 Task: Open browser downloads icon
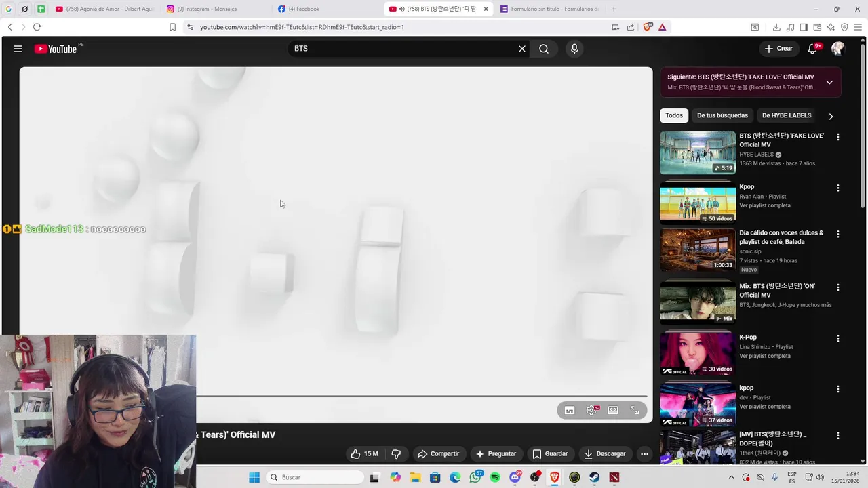(x=776, y=27)
